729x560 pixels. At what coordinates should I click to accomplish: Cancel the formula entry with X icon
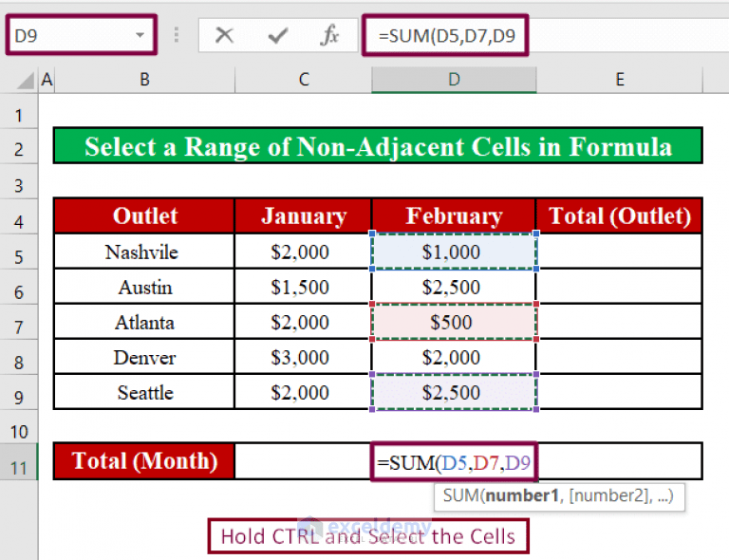click(x=224, y=35)
